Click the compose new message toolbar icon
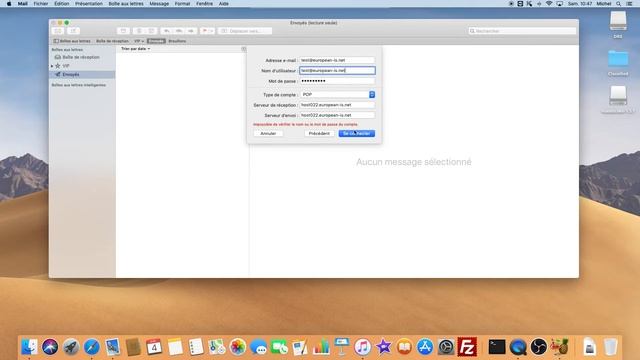Viewport: 640px width, 360px height. click(73, 31)
